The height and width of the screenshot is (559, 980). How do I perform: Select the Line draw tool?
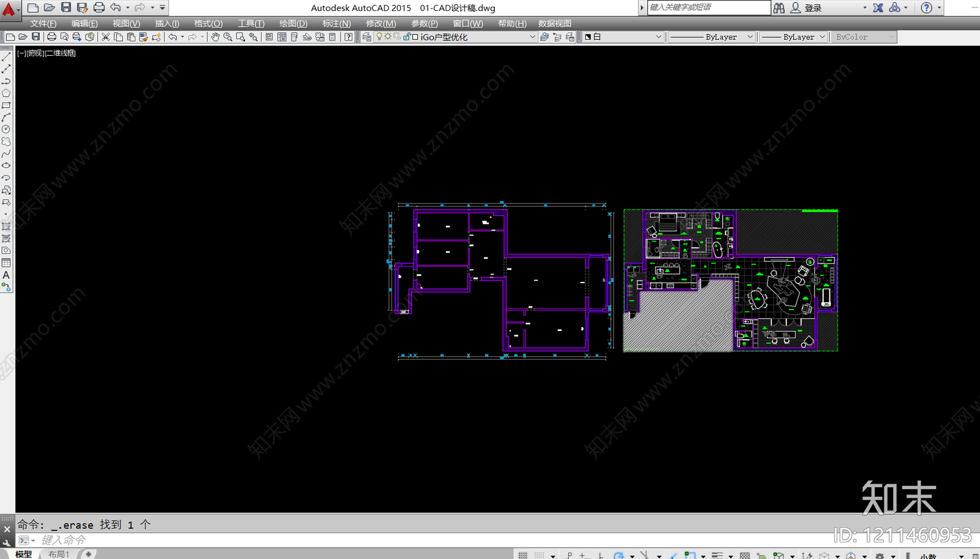pyautogui.click(x=6, y=56)
